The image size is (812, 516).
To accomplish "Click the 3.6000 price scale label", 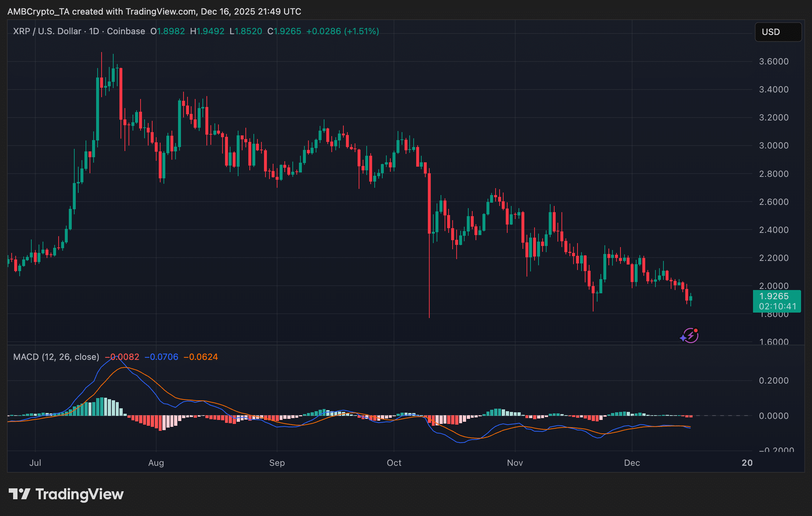I will click(x=773, y=61).
